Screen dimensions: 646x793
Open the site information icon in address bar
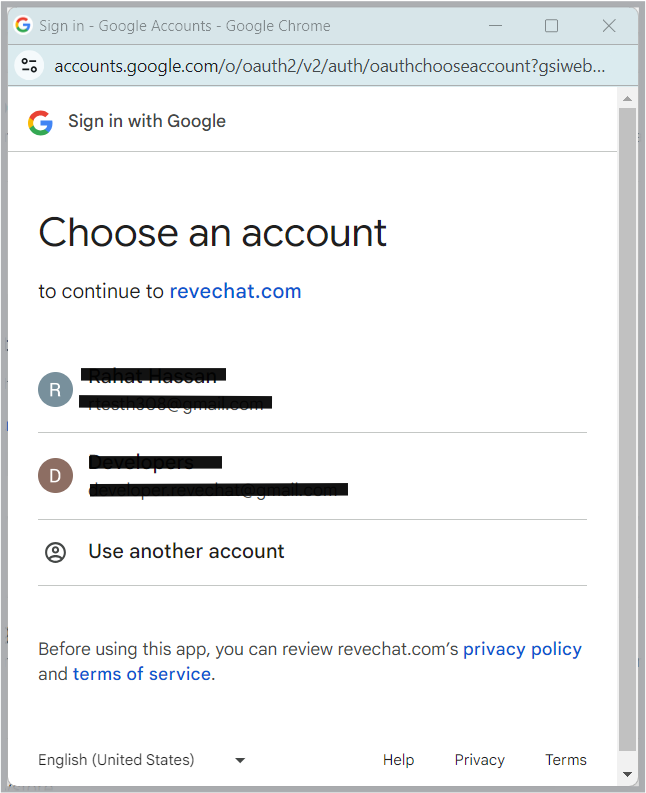pos(30,66)
